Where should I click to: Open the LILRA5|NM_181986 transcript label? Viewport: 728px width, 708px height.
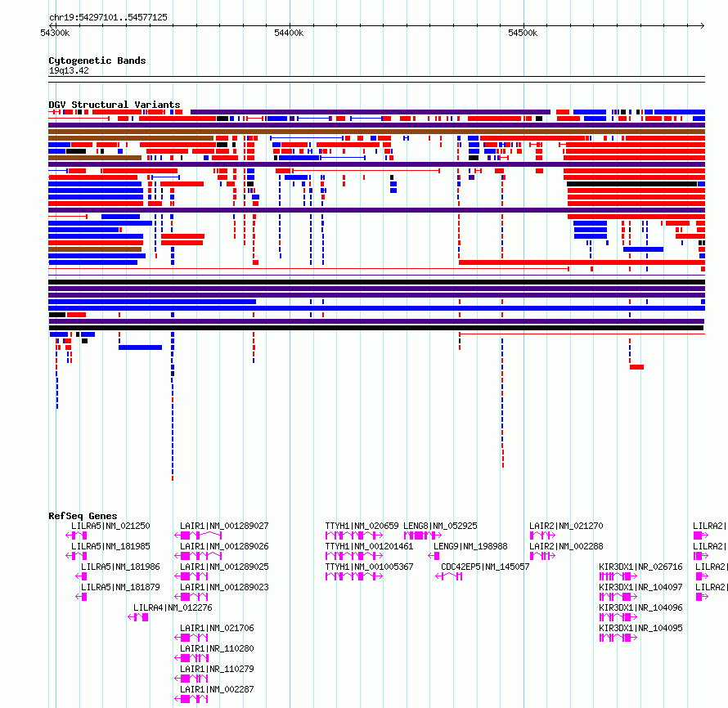pos(120,567)
